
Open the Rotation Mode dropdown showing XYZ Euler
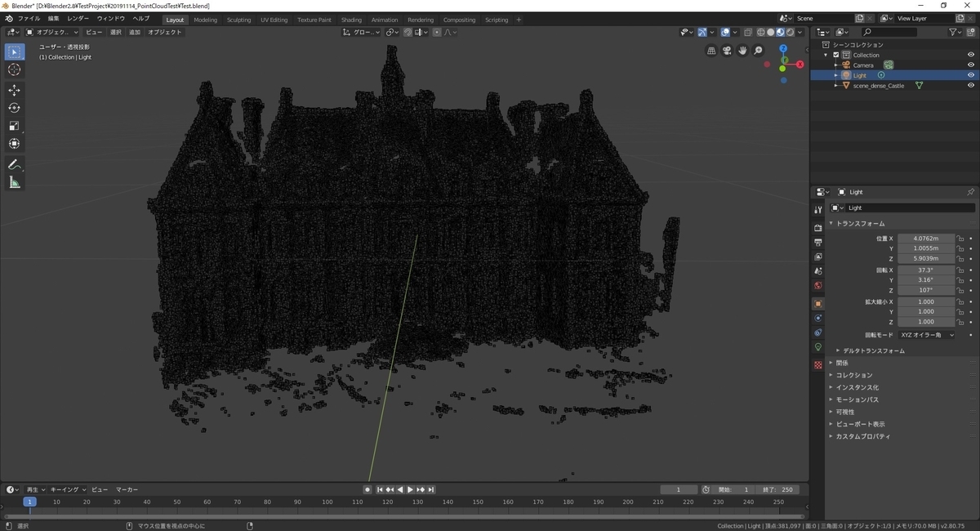click(x=927, y=334)
